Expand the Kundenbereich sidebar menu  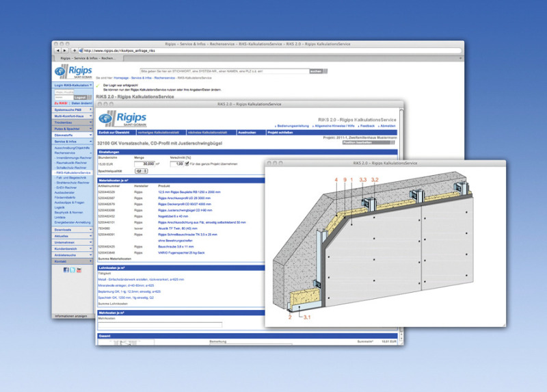click(72, 248)
